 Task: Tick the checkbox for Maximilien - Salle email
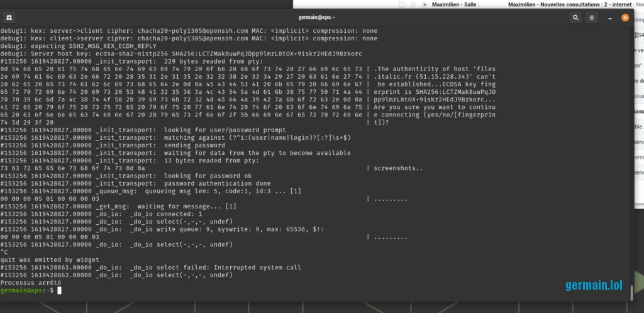click(402, 4)
